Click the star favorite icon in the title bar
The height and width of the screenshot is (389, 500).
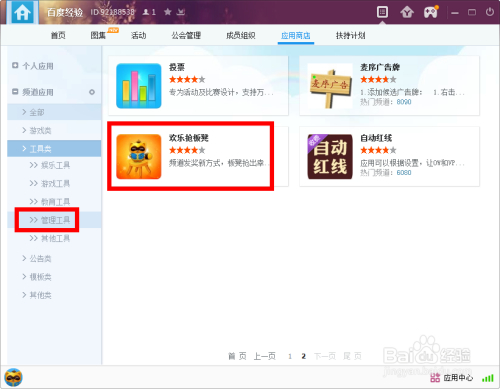[x=168, y=12]
